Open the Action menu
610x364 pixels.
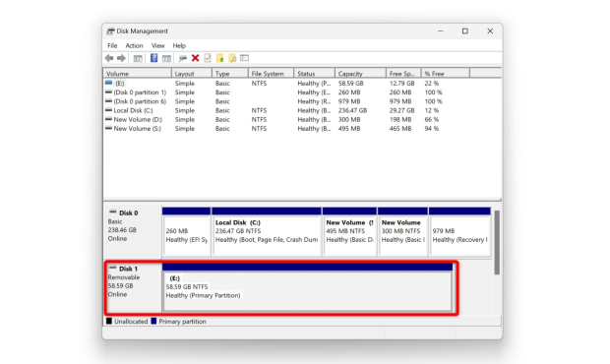(134, 45)
